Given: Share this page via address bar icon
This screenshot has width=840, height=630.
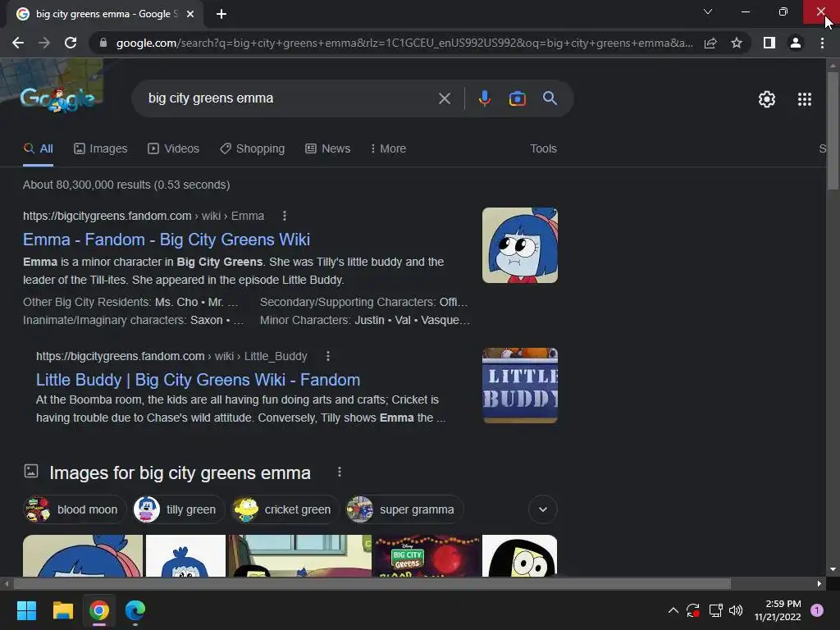Looking at the screenshot, I should pos(710,43).
